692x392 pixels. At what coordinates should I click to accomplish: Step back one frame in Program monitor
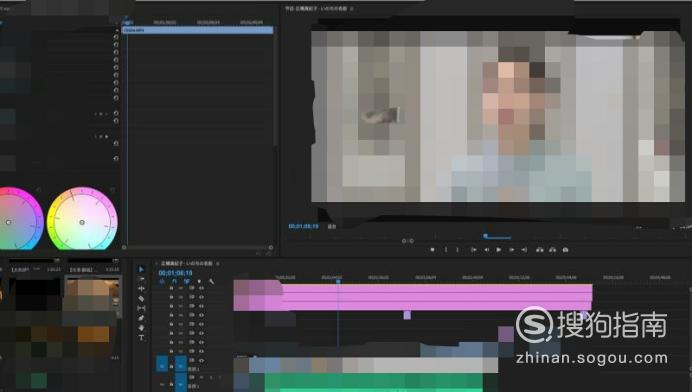coord(486,250)
